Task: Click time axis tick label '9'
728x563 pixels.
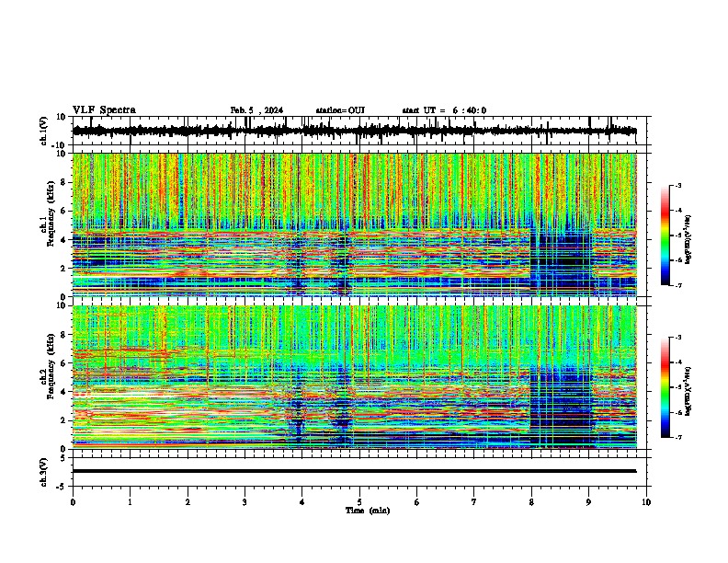Action: 588,502
